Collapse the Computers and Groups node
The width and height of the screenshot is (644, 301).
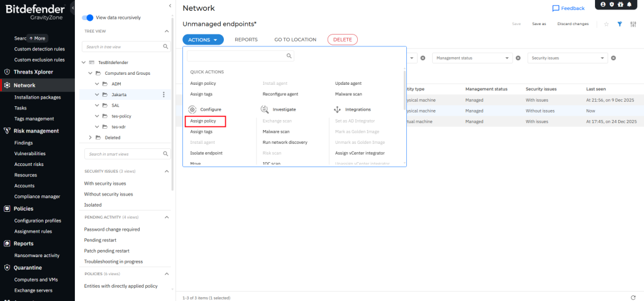pos(90,73)
